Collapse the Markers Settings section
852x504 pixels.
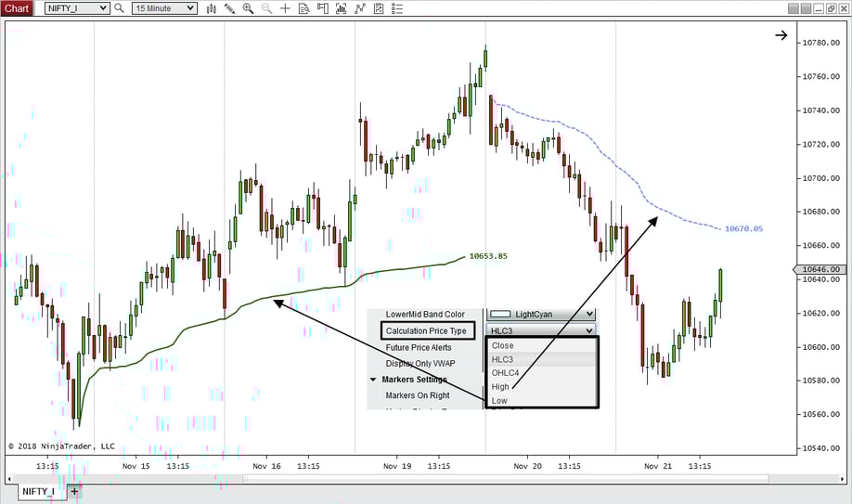click(373, 380)
